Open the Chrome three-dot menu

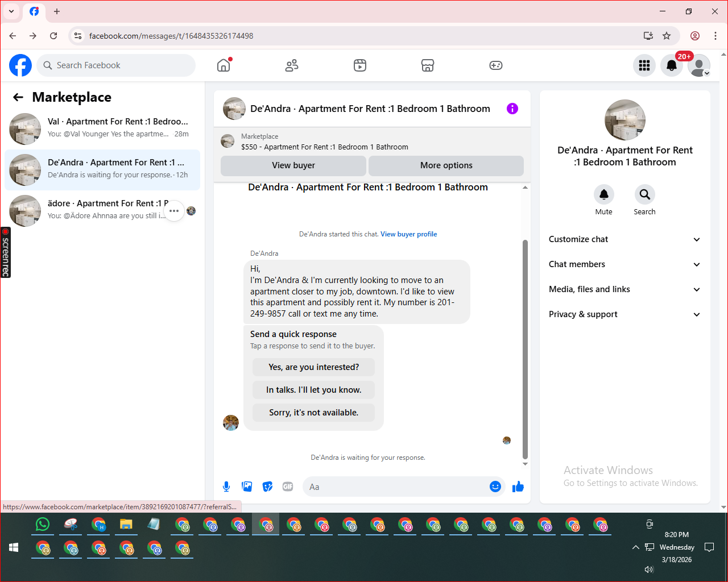click(x=715, y=36)
